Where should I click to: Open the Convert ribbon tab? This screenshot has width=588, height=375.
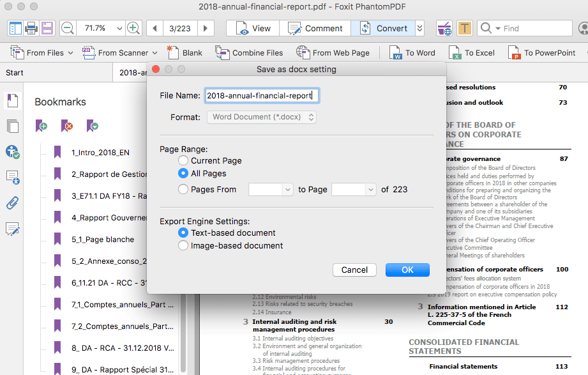click(383, 28)
